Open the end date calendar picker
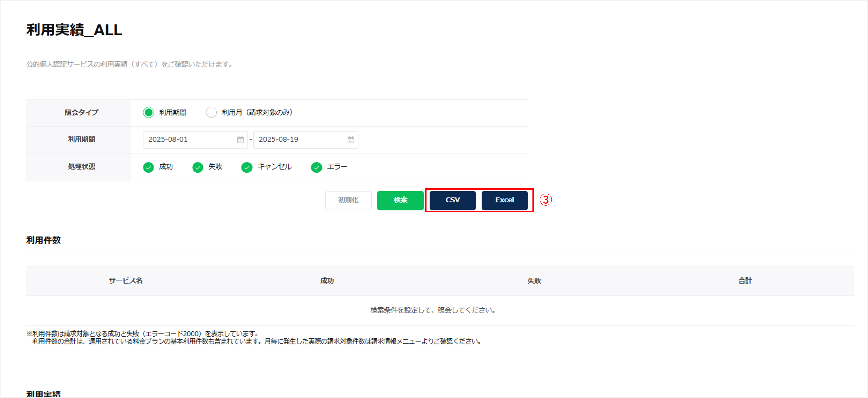 [351, 140]
